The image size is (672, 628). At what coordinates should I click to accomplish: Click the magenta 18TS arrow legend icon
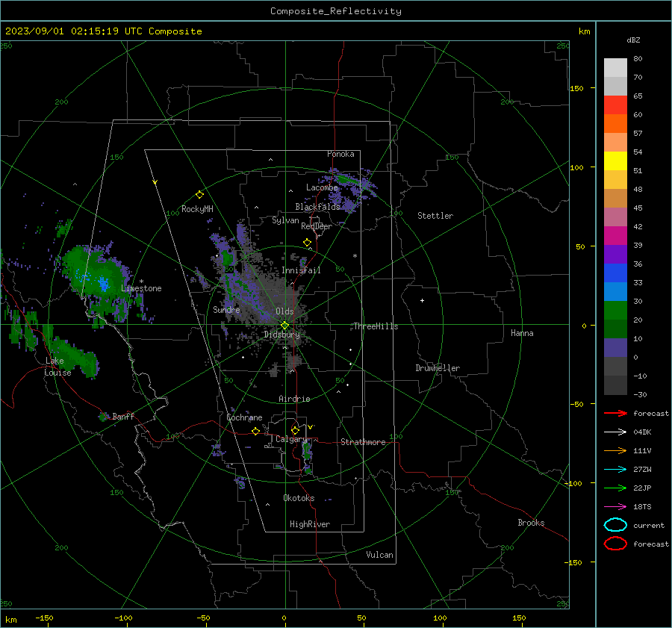click(x=615, y=507)
